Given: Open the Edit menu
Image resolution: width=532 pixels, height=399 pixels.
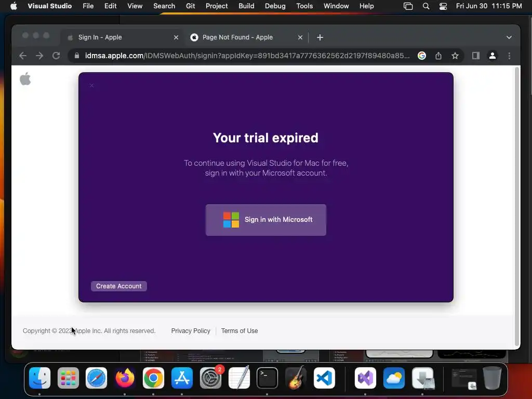Looking at the screenshot, I should (110, 6).
